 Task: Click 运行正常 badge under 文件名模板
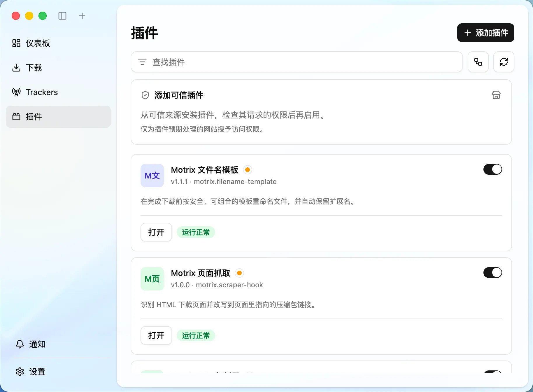coord(196,232)
